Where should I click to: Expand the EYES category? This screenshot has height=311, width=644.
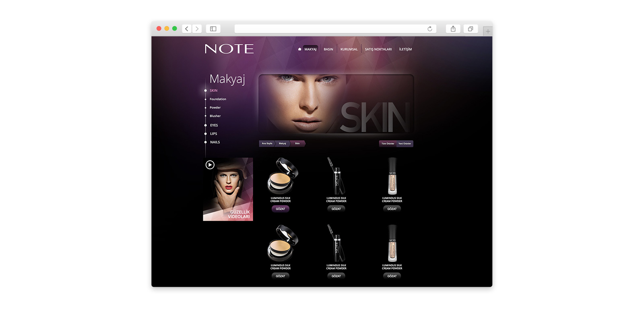tap(214, 125)
